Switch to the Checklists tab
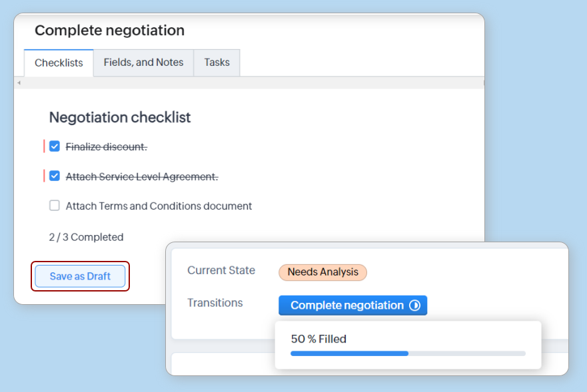This screenshot has width=587, height=392. point(59,63)
